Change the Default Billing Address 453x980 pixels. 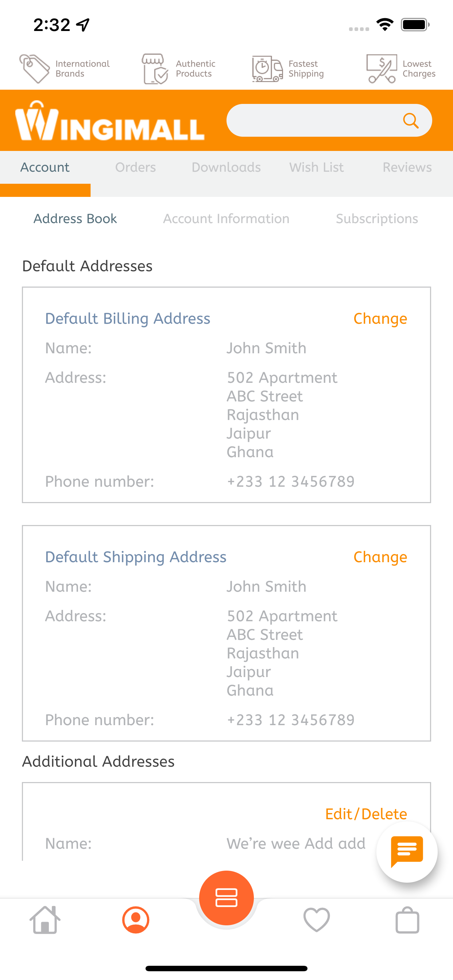point(380,319)
